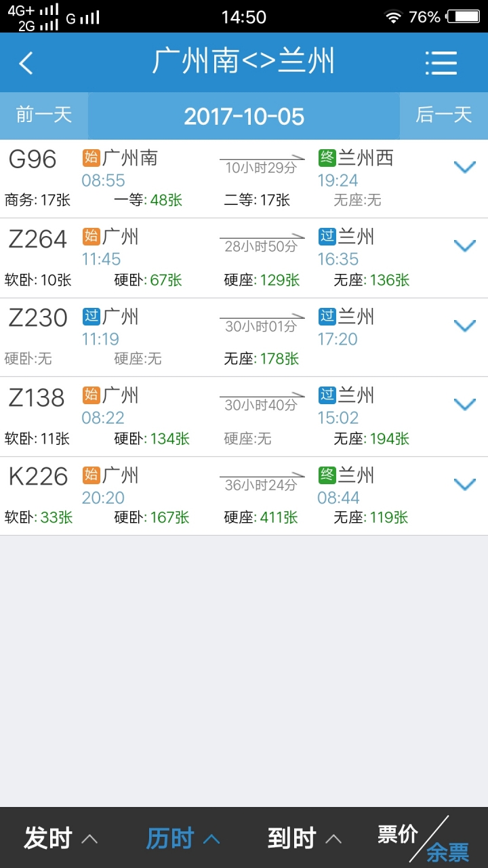Go to previous day with 前一天

click(x=44, y=115)
